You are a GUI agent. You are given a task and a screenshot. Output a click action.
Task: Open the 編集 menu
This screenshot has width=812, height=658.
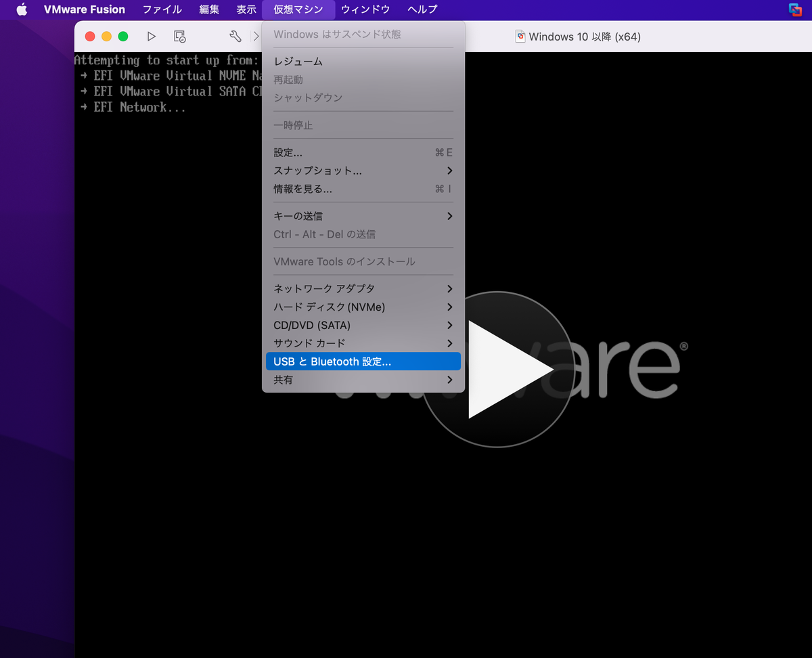[x=209, y=9]
